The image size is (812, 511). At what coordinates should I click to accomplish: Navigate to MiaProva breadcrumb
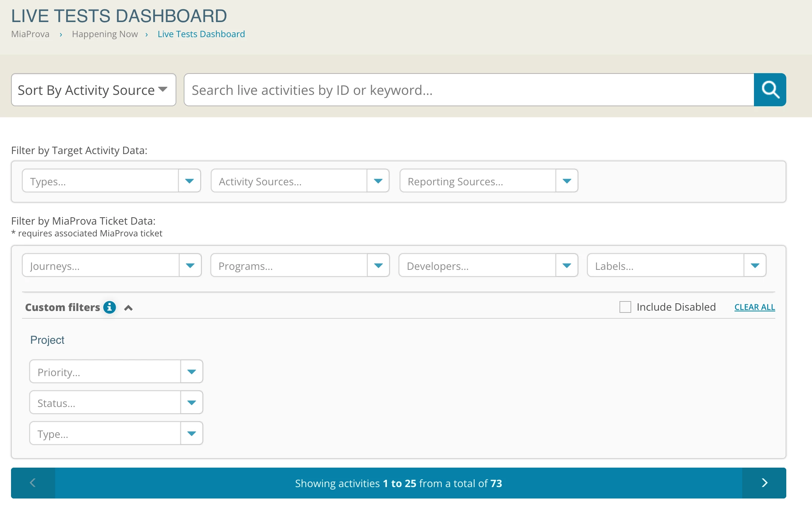tap(30, 34)
